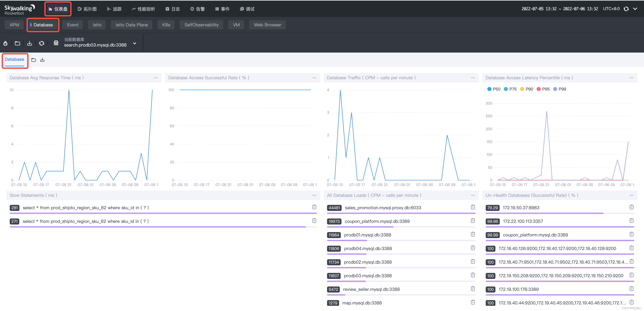Copy sales_promotion.mysql.proxy.db:6033 entry
This screenshot has width=644, height=311.
(473, 207)
